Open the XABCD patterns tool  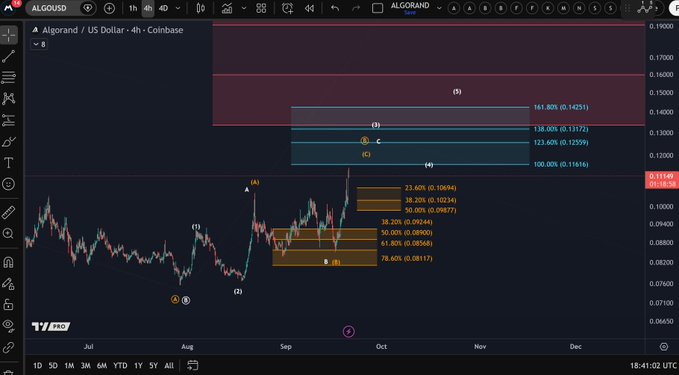point(9,99)
